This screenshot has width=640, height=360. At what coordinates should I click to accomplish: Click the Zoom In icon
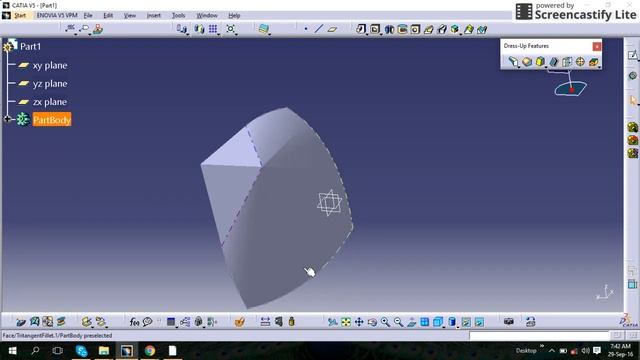[x=385, y=322]
